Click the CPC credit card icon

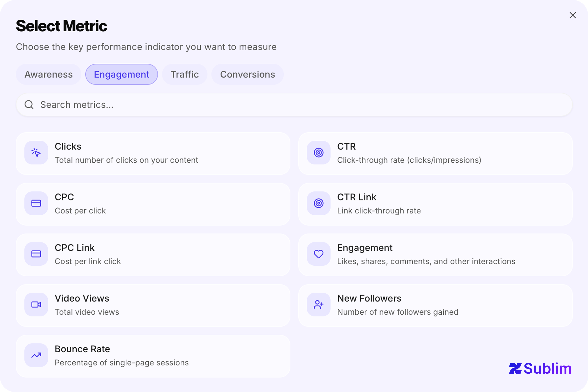[x=36, y=203]
